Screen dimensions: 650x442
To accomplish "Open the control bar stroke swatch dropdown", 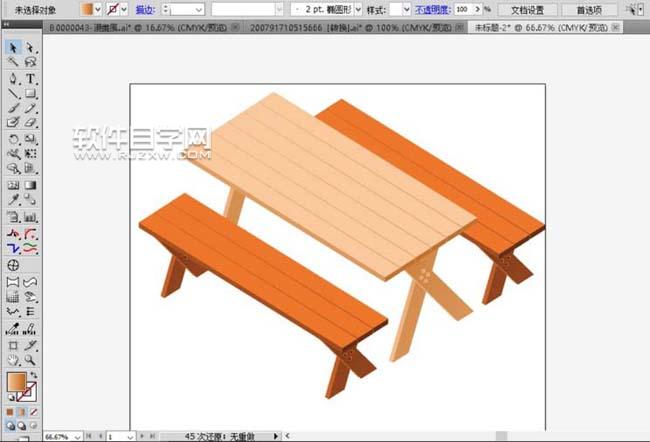I will [x=124, y=9].
